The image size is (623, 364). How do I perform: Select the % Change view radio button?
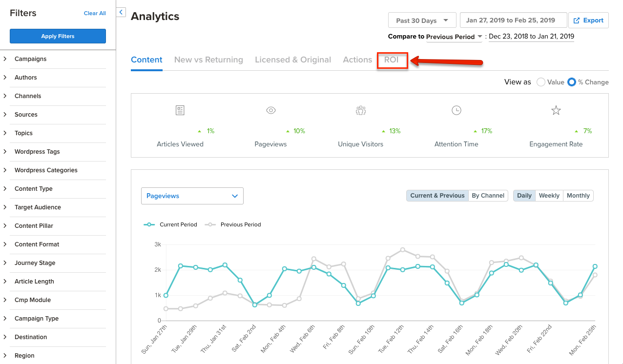(572, 82)
